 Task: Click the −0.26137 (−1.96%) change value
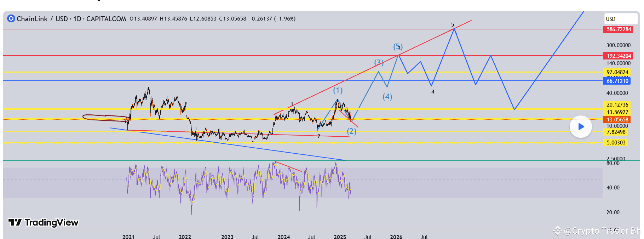tap(272, 19)
